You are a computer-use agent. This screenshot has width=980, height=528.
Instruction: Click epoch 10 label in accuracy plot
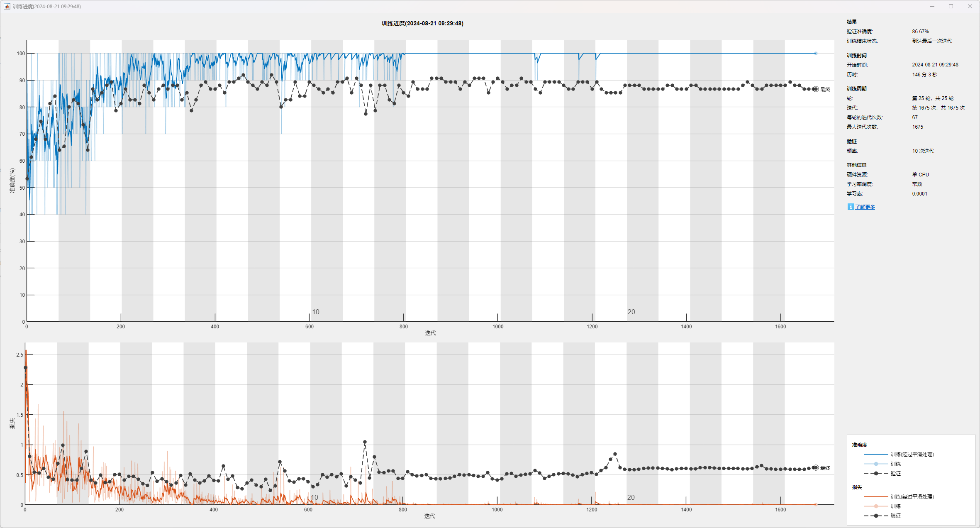pos(316,312)
